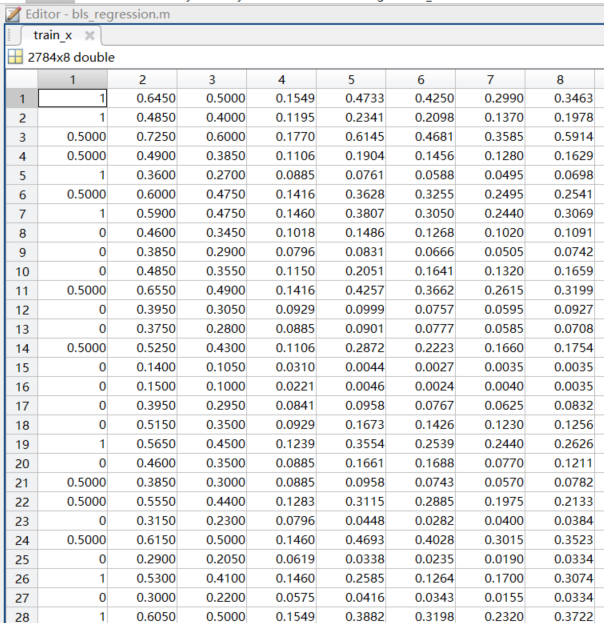This screenshot has height=623, width=604.
Task: Click cell 0.0777 in row 13
Action: (421, 329)
